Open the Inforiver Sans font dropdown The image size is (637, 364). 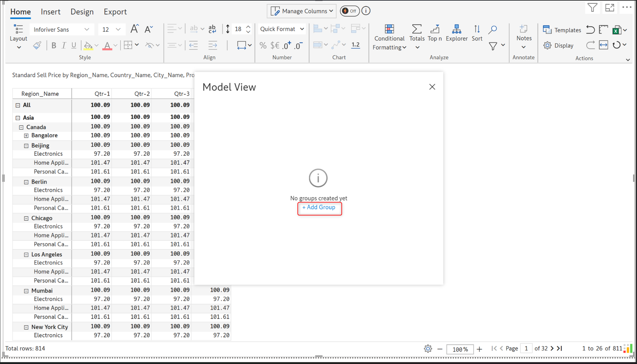[x=61, y=29]
